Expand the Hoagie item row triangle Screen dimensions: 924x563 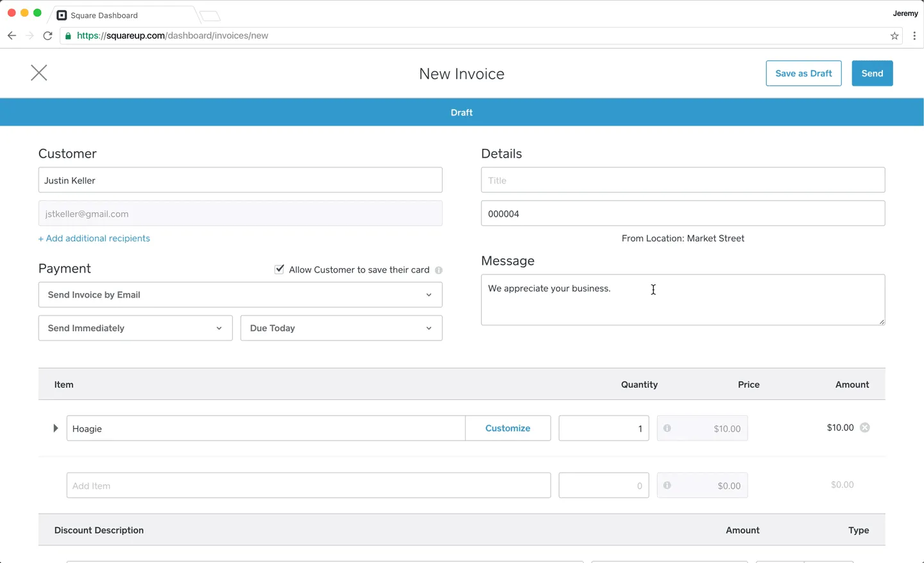tap(56, 428)
